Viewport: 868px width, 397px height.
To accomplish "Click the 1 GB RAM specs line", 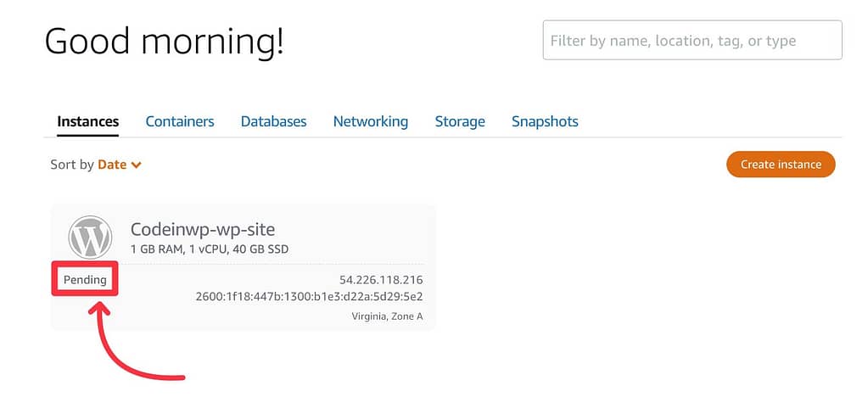I will [210, 249].
